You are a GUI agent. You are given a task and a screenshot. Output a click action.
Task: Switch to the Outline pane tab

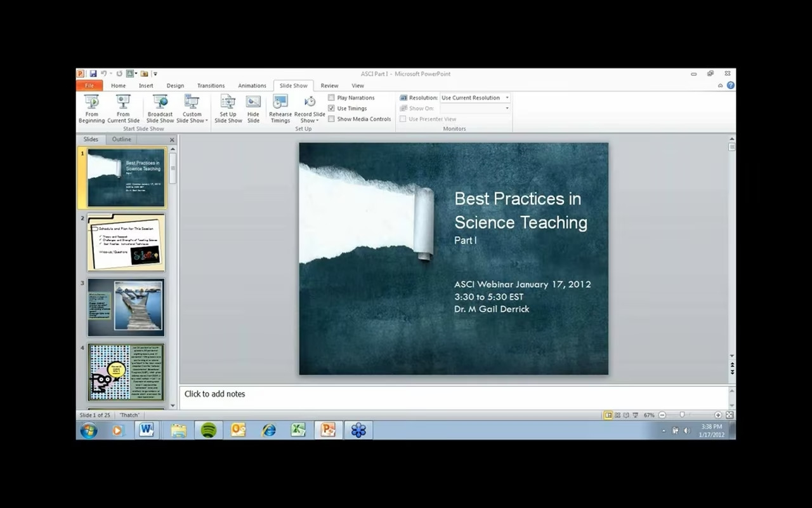pyautogui.click(x=121, y=139)
